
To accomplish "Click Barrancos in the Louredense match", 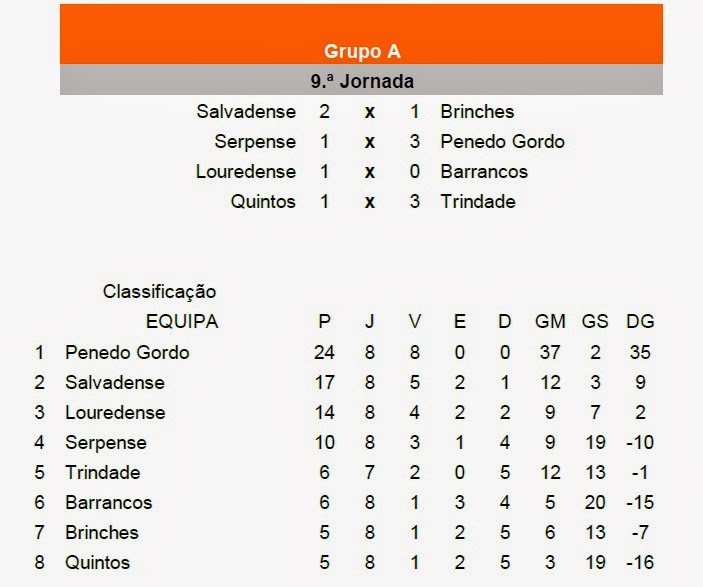I will point(484,171).
